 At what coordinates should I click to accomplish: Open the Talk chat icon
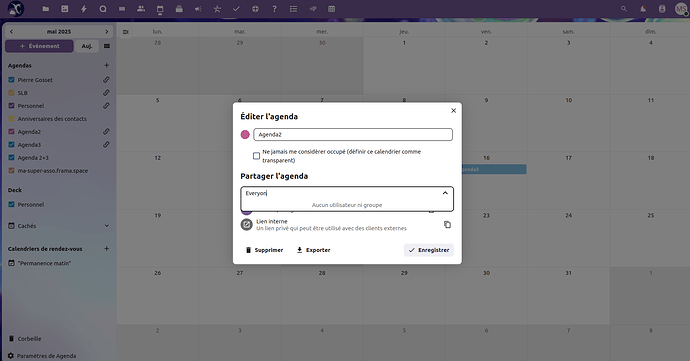pos(103,9)
